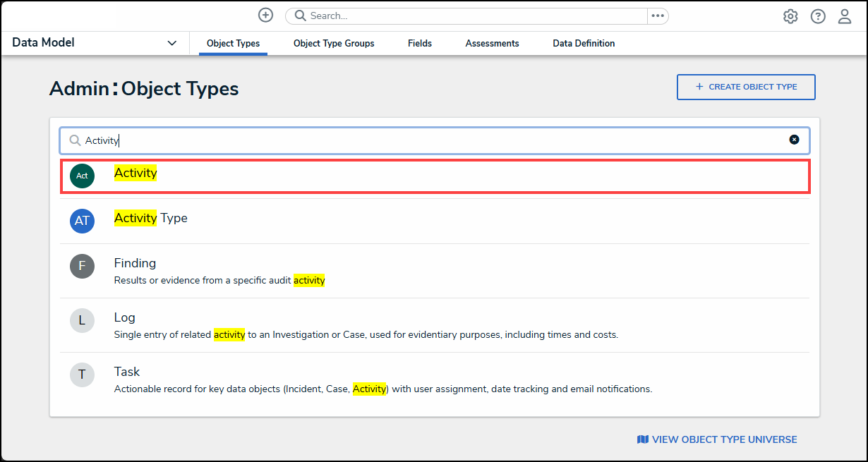Viewport: 868px width, 462px height.
Task: Open the search options ellipsis menu
Action: pyautogui.click(x=658, y=16)
